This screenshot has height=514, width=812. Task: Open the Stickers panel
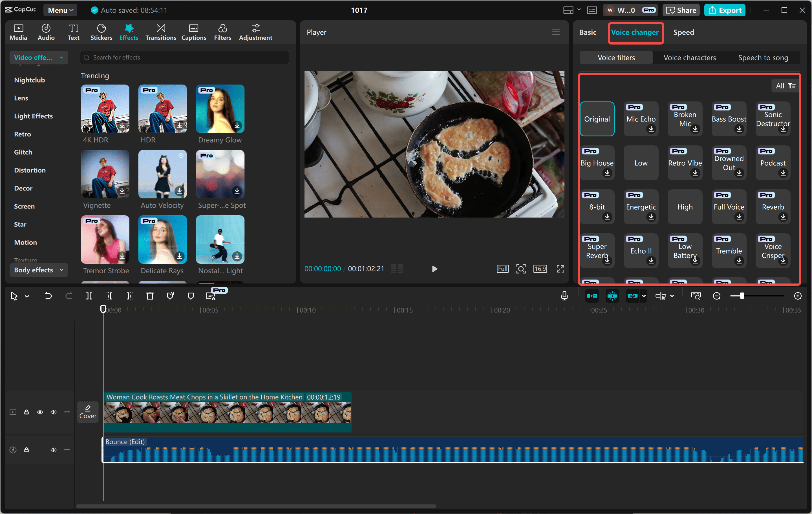point(101,32)
